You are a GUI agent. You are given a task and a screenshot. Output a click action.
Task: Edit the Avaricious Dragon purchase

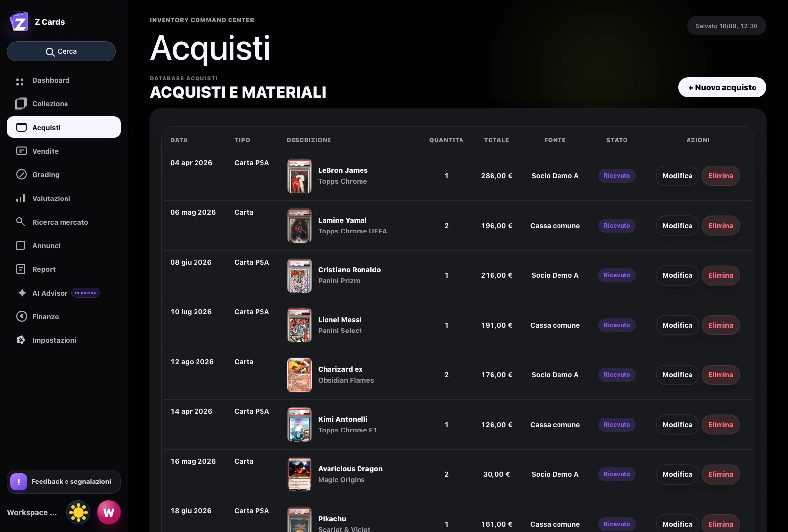point(677,474)
